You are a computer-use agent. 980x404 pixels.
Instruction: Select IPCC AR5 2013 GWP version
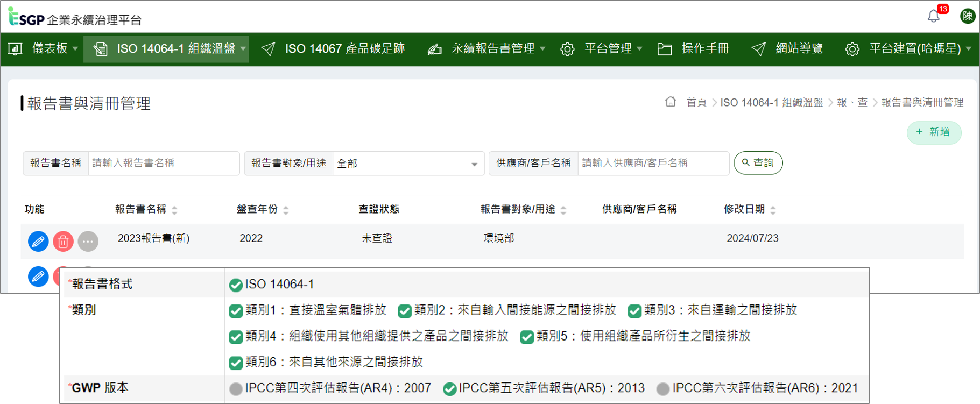(x=449, y=389)
